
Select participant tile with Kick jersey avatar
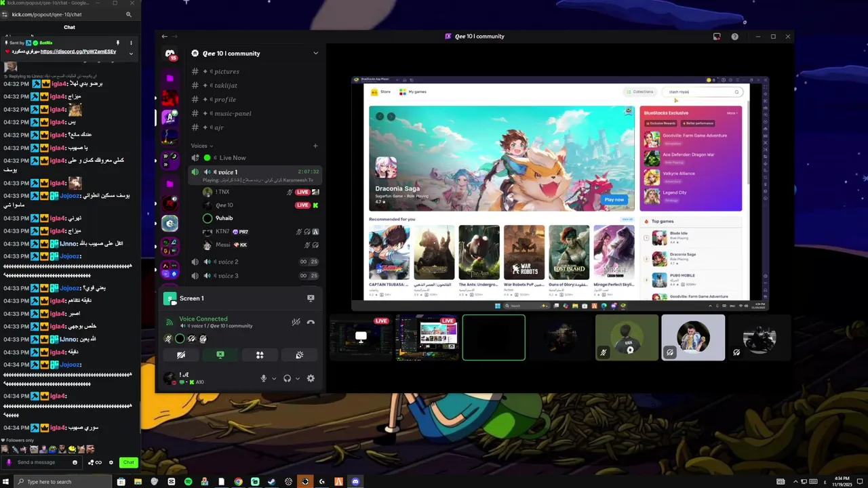(x=627, y=338)
